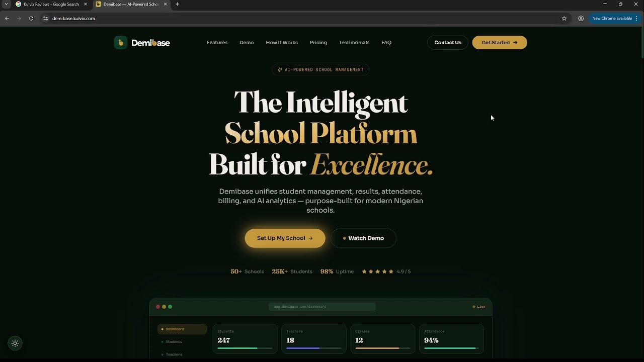Click the Attendance 94% stat card
The width and height of the screenshot is (644, 362).
pos(451,339)
